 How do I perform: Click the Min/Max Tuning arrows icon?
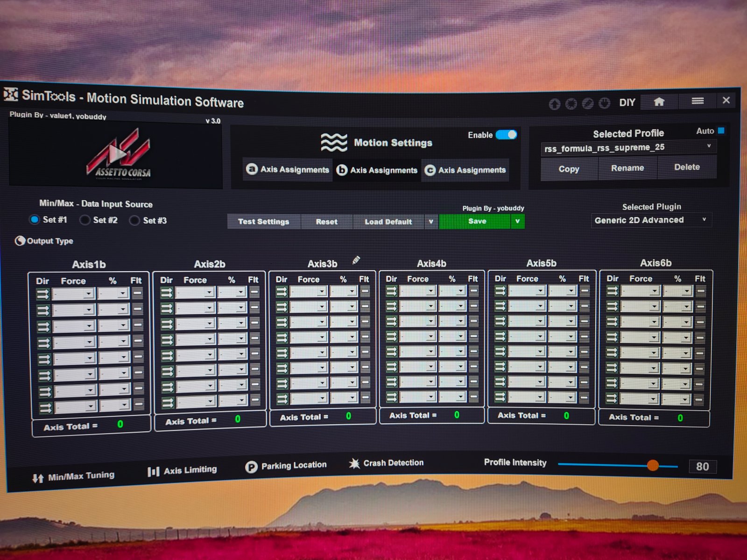(38, 478)
